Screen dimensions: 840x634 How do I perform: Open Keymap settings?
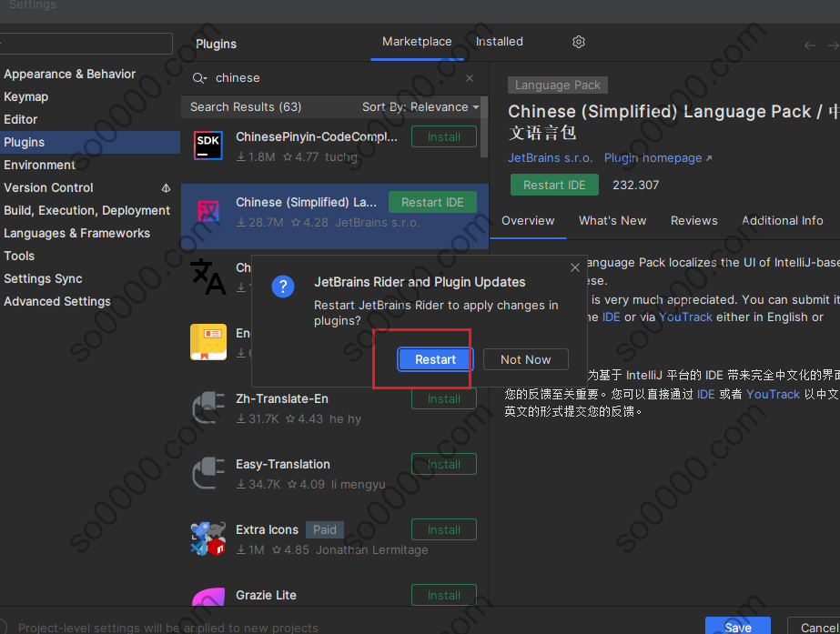(x=25, y=97)
